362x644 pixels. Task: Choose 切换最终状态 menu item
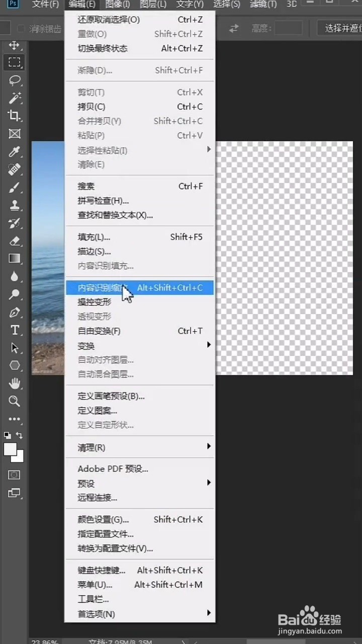[x=140, y=49]
